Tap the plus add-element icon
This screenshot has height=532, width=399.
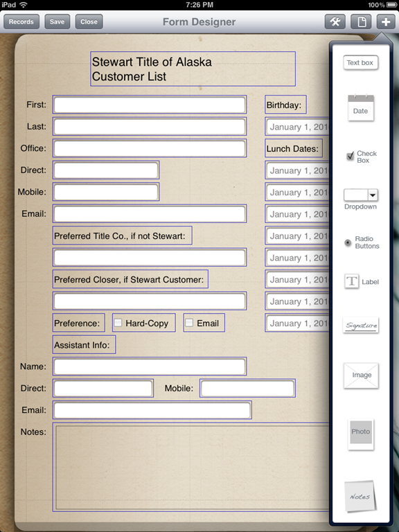click(x=386, y=21)
